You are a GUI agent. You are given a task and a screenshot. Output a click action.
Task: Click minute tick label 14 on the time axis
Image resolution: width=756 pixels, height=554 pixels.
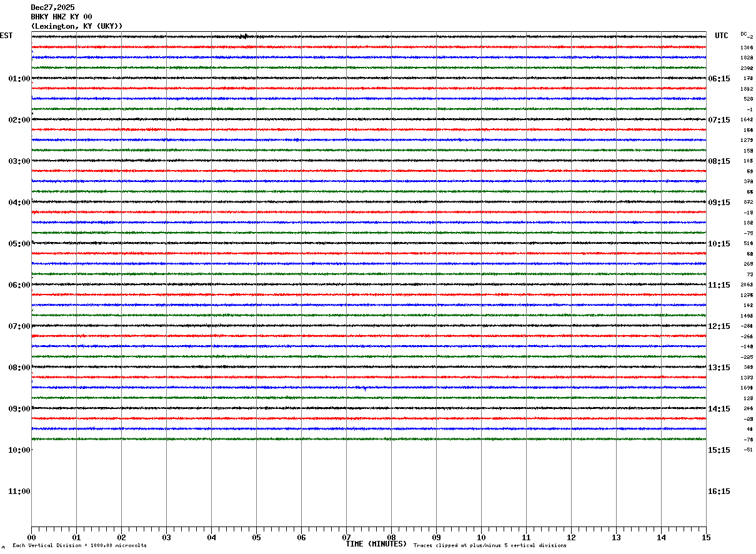point(661,538)
